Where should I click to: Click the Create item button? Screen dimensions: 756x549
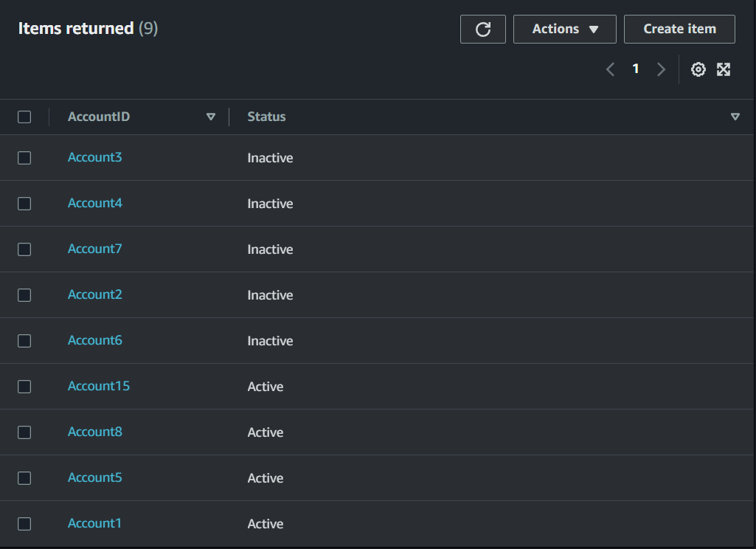coord(679,30)
